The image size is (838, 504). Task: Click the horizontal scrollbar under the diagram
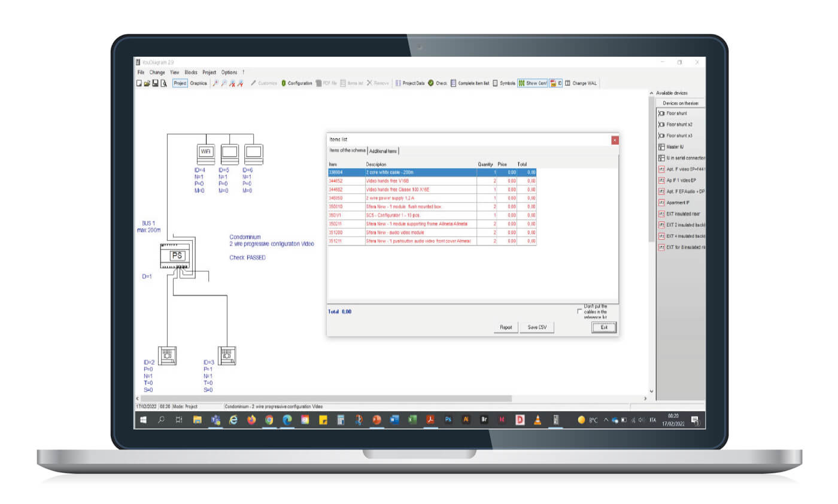point(326,398)
